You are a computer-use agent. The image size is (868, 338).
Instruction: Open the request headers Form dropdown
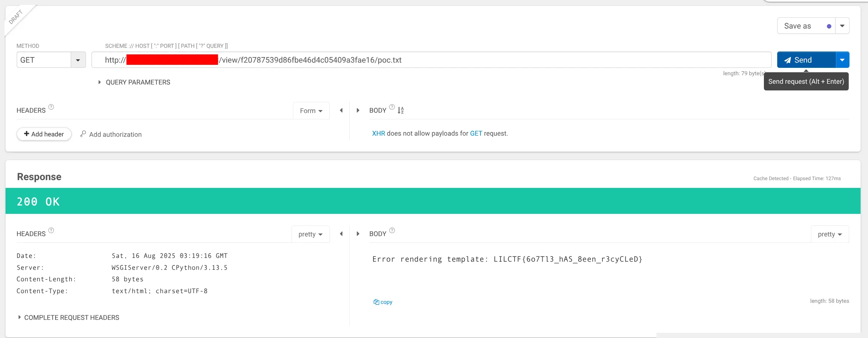coord(311,111)
